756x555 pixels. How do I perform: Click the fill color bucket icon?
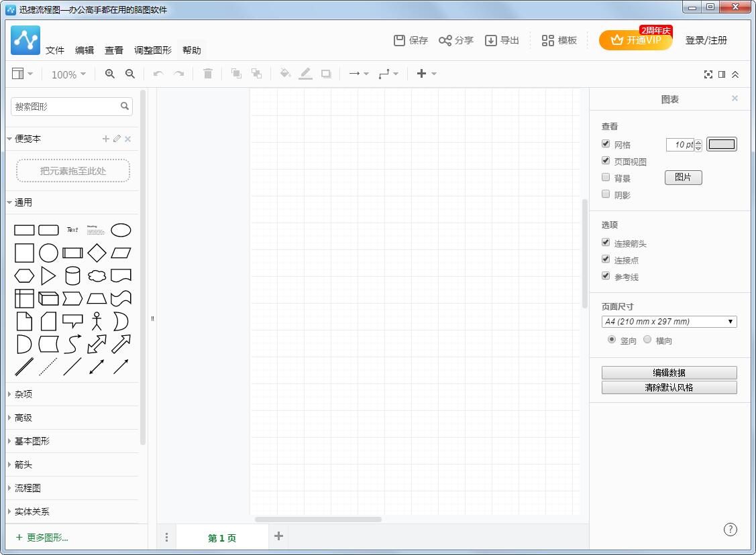[286, 74]
